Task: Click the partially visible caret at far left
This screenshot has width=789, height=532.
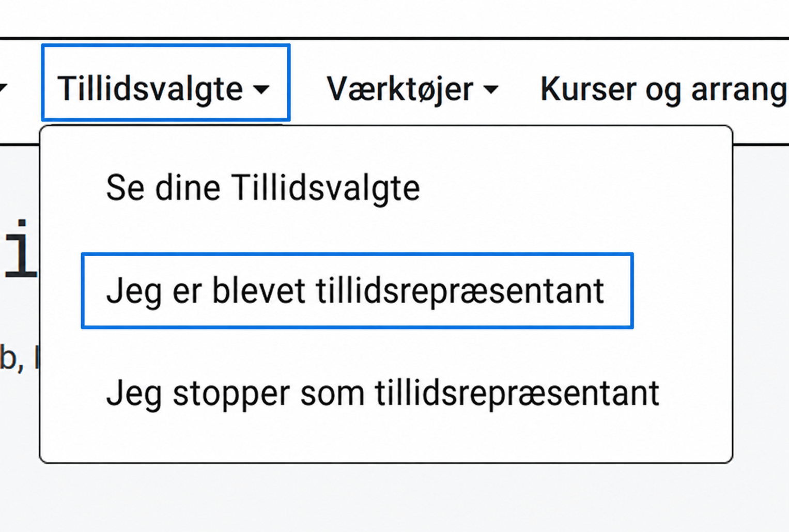Action: [x=3, y=88]
